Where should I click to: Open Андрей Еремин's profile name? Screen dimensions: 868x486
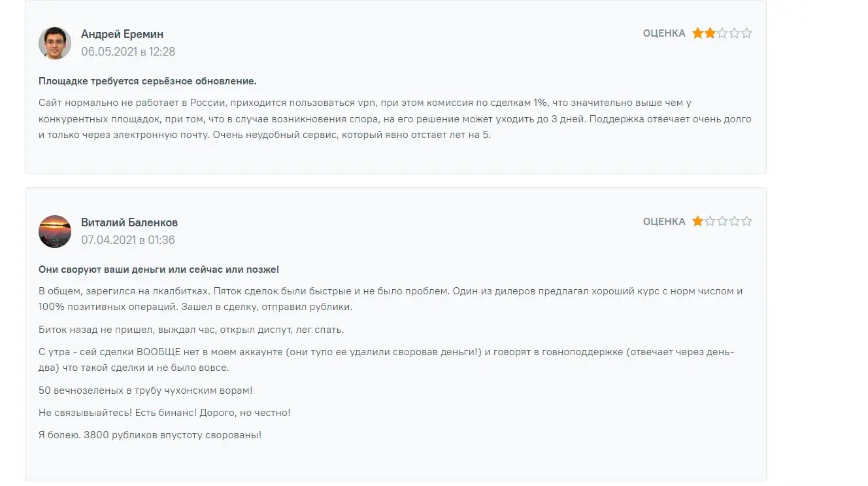tap(122, 34)
